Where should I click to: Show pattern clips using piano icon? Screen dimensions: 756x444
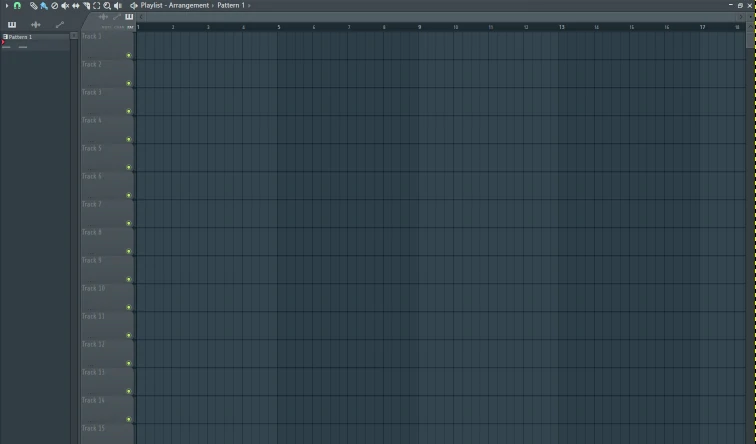(12, 24)
